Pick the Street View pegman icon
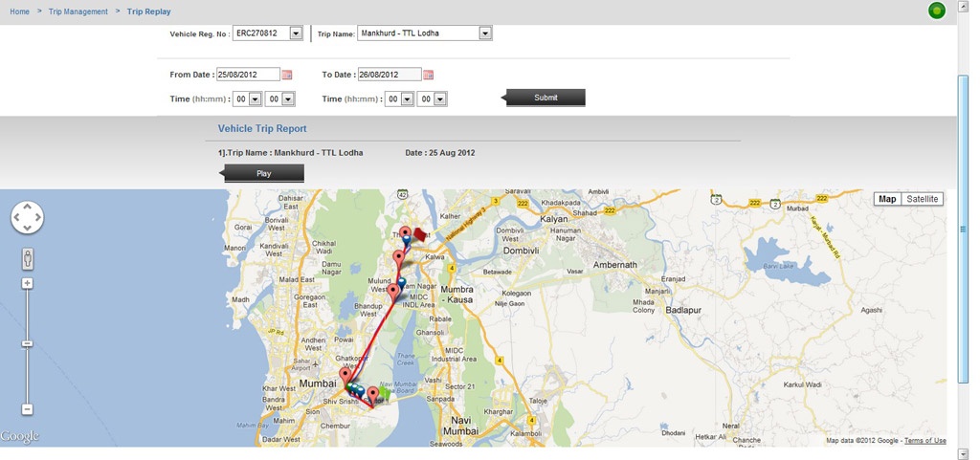Viewport: 980px width, 460px height. coord(28,258)
